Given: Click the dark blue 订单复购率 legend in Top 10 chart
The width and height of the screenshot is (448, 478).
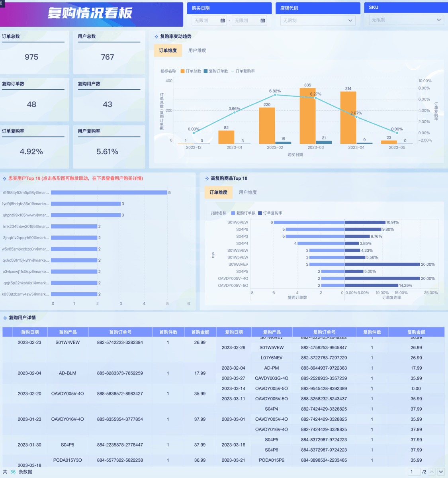Looking at the screenshot, I should (x=260, y=213).
